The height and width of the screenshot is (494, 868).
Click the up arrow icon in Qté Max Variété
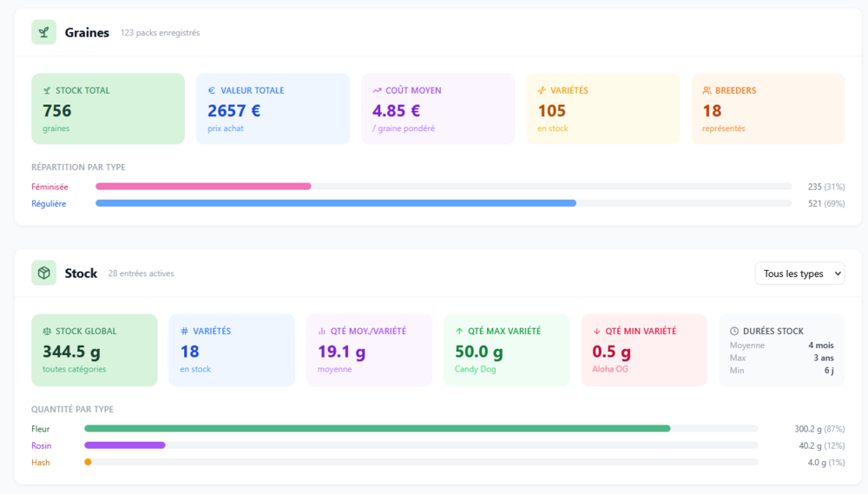(x=459, y=331)
